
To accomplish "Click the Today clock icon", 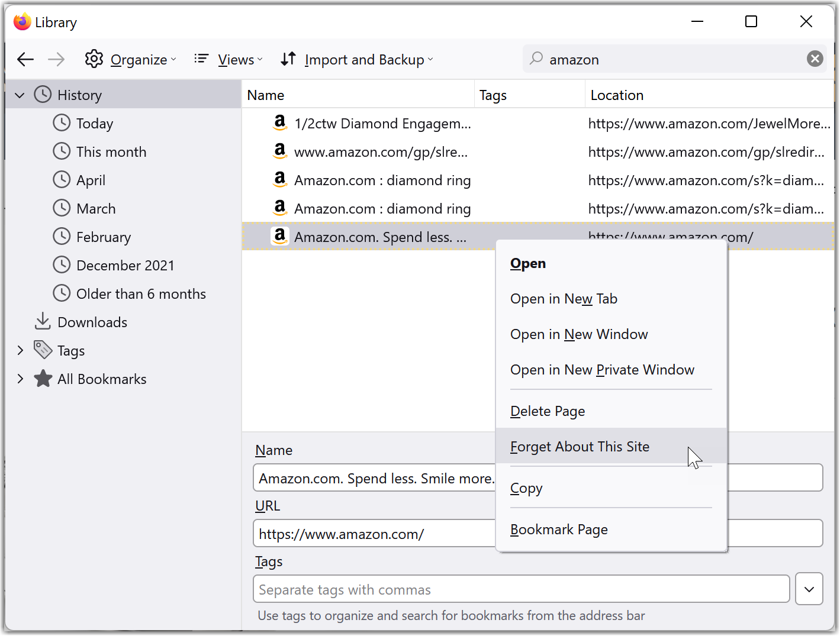I will coord(62,122).
